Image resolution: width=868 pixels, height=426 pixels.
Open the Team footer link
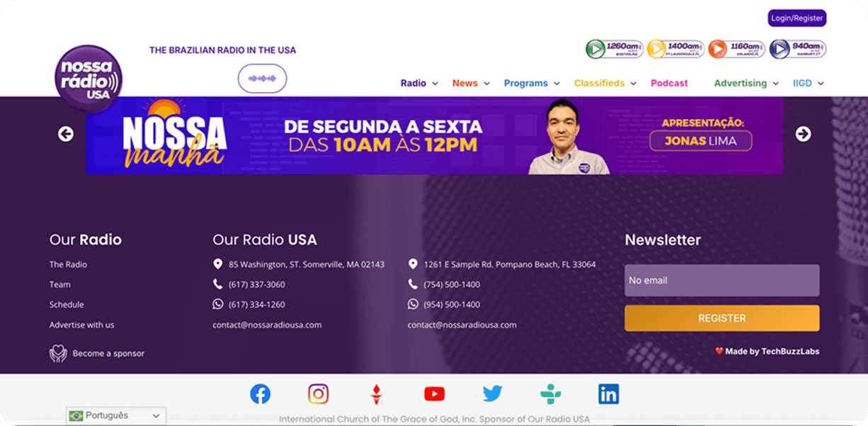point(60,284)
